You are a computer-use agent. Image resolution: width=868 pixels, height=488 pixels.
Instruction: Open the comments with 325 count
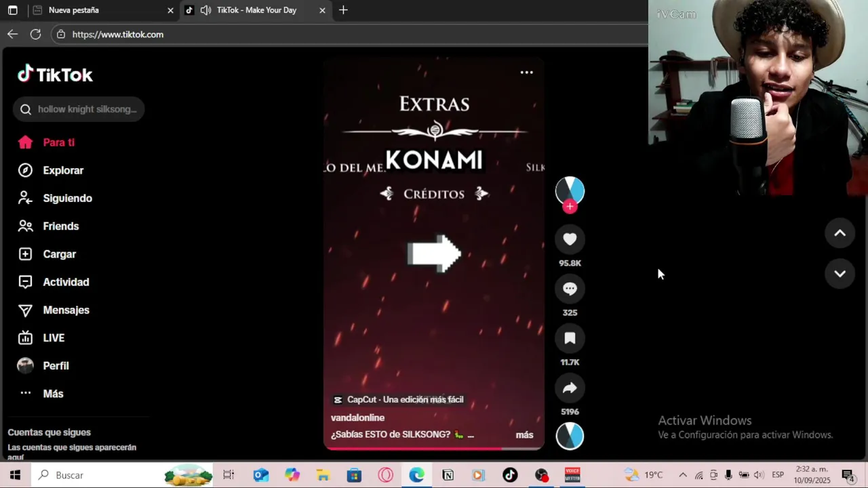tap(570, 289)
